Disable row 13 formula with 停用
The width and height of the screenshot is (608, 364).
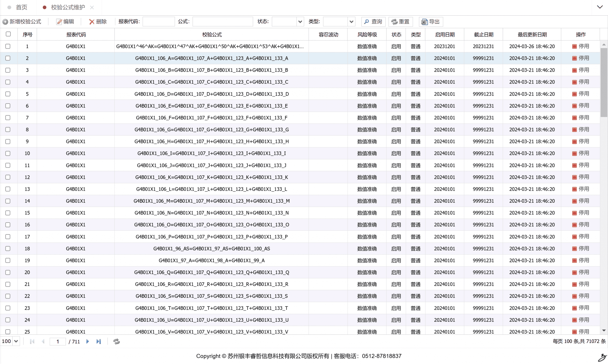(580, 189)
